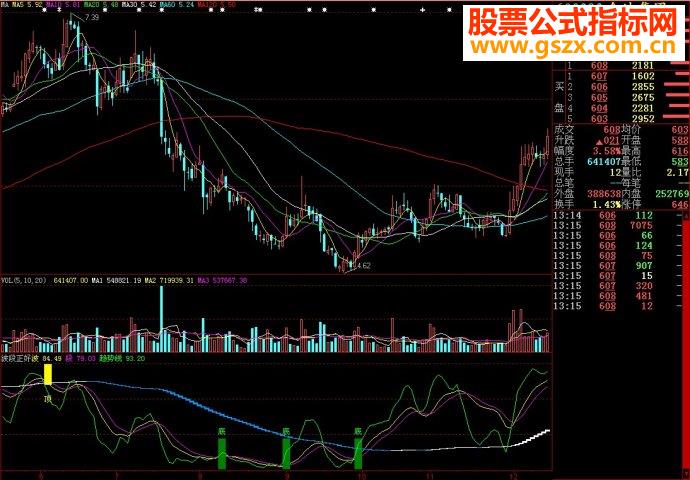Click the trade volume 7075 entry
Screen dimensions: 690x480
641,226
